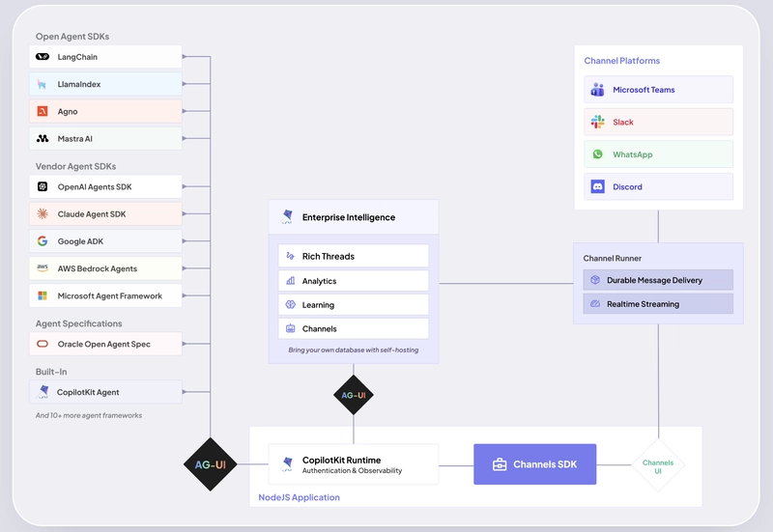Click the Learning brain icon
The height and width of the screenshot is (532, 773).
tap(291, 304)
